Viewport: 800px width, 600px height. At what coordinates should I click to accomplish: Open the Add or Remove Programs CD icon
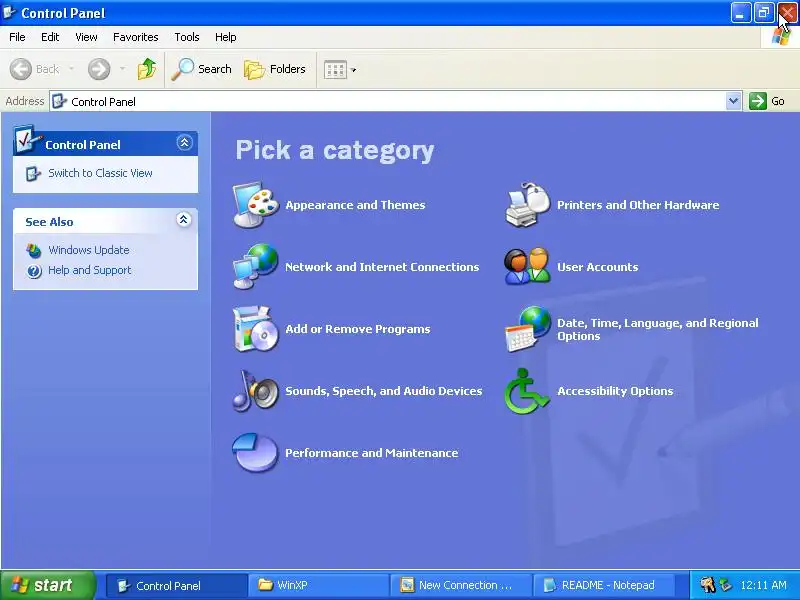tap(255, 329)
